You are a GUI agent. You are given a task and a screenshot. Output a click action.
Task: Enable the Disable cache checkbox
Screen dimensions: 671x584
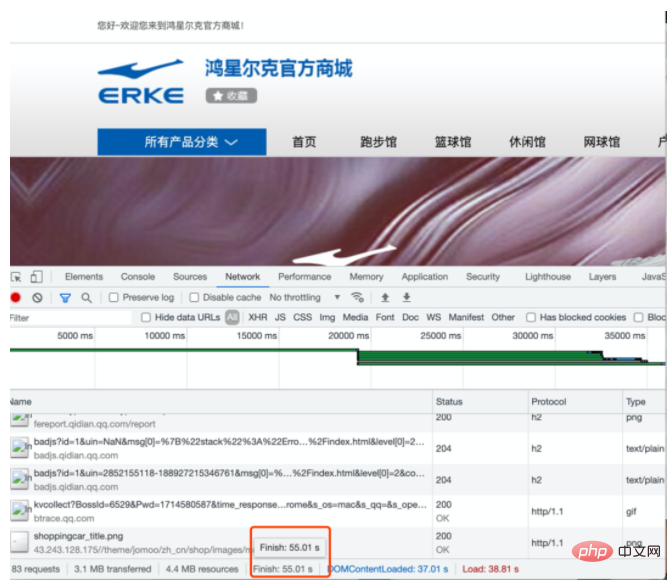tap(194, 297)
